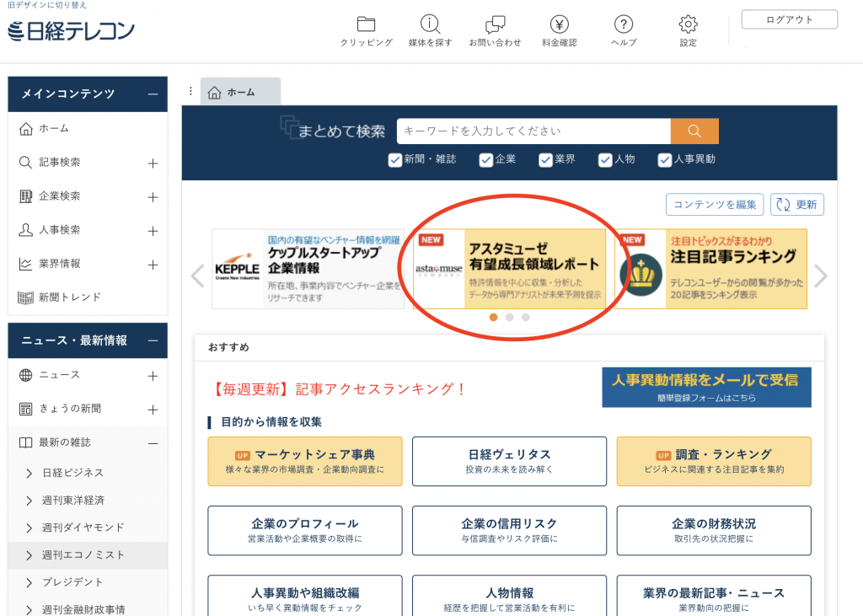This screenshot has width=863, height=616.
Task: Click globe icon next to ニュース
Action: 25,376
